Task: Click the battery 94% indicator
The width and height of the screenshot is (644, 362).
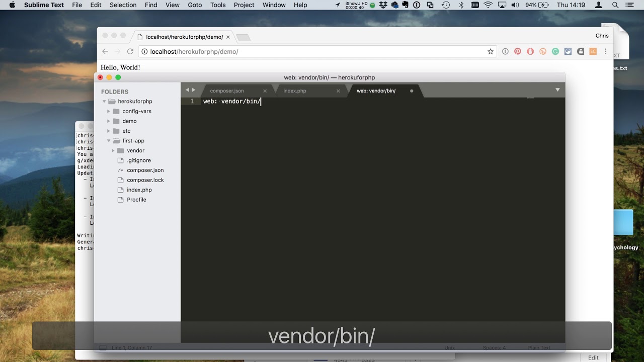Action: 538,5
